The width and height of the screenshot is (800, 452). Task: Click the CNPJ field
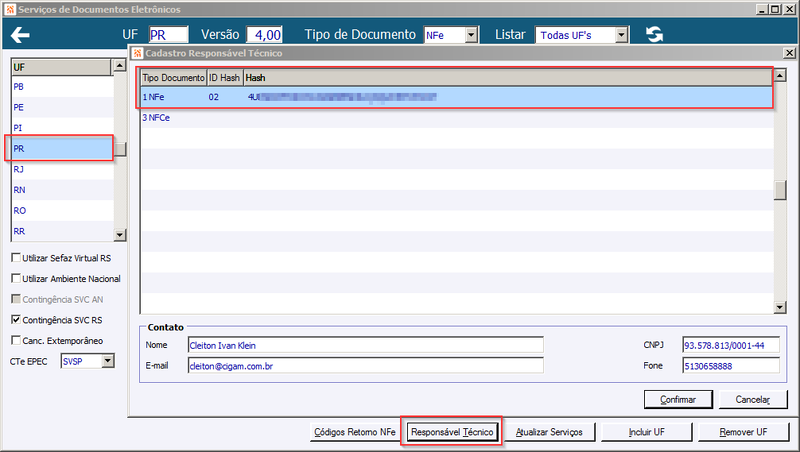pos(731,345)
